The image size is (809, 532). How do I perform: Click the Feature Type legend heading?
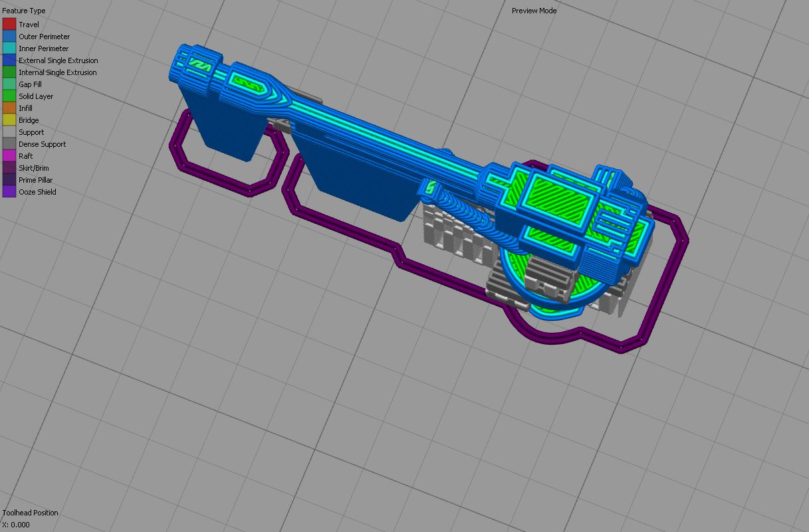(23, 11)
